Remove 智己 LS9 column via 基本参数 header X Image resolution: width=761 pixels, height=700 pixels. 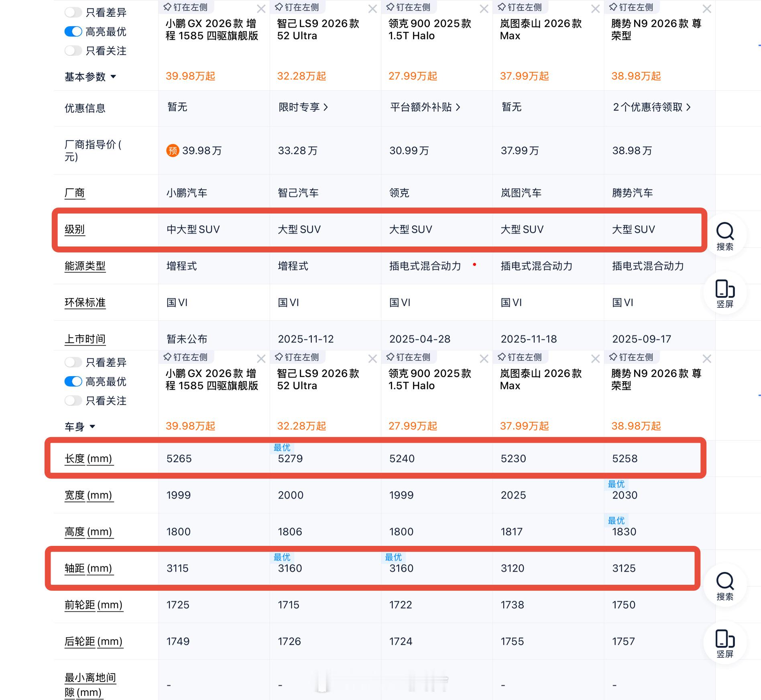(372, 9)
